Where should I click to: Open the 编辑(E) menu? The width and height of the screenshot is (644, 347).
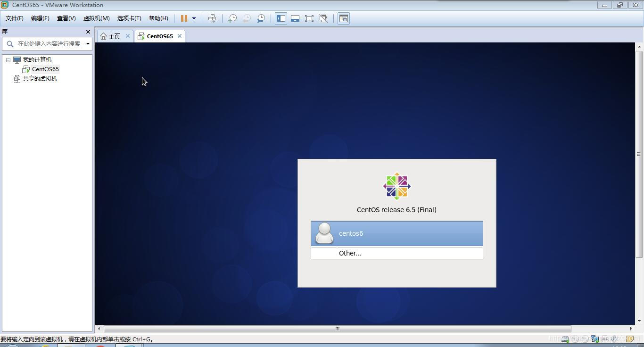(40, 18)
